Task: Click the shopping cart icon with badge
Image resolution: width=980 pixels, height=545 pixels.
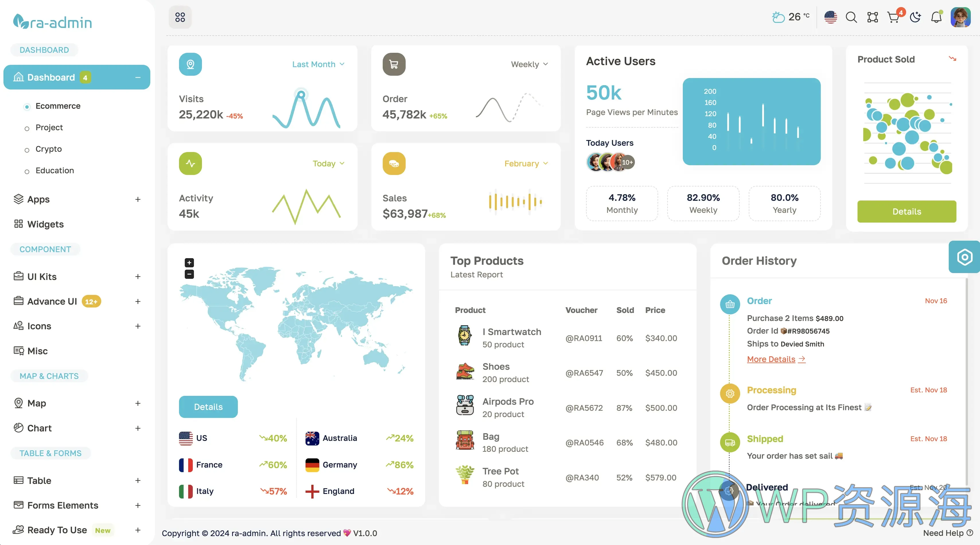Action: coord(893,17)
